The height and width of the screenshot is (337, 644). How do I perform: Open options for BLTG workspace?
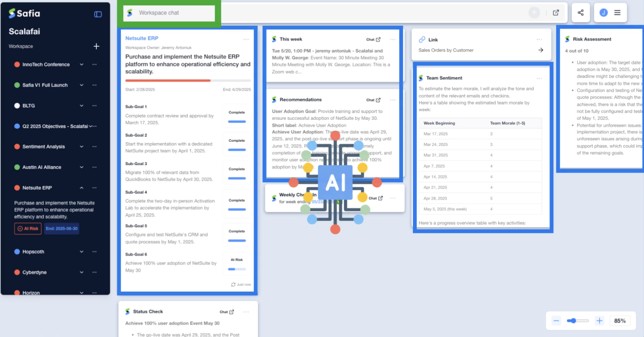pos(94,106)
